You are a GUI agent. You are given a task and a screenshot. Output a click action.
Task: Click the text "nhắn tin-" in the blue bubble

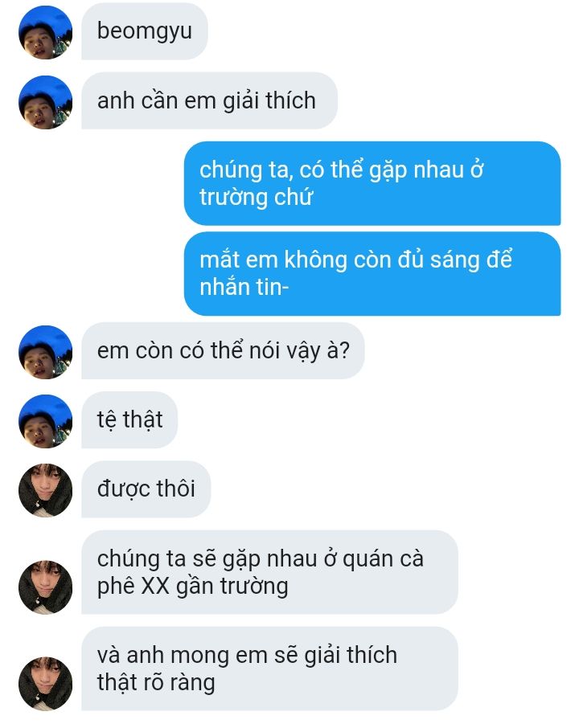pyautogui.click(x=244, y=287)
